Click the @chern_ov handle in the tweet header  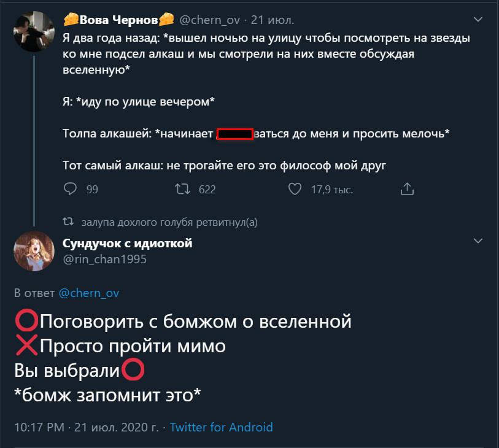tap(209, 20)
